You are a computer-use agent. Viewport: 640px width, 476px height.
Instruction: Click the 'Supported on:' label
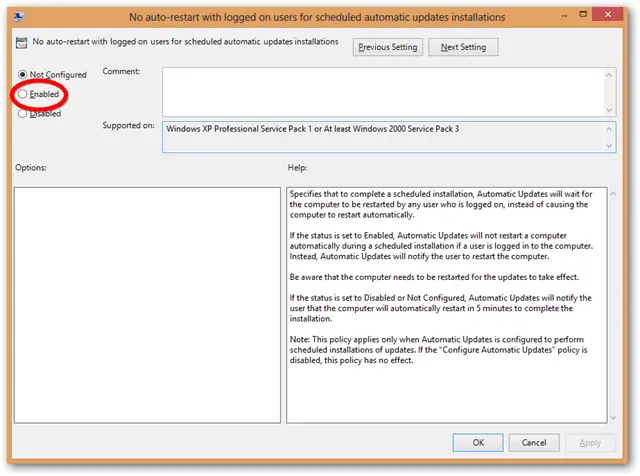[129, 126]
